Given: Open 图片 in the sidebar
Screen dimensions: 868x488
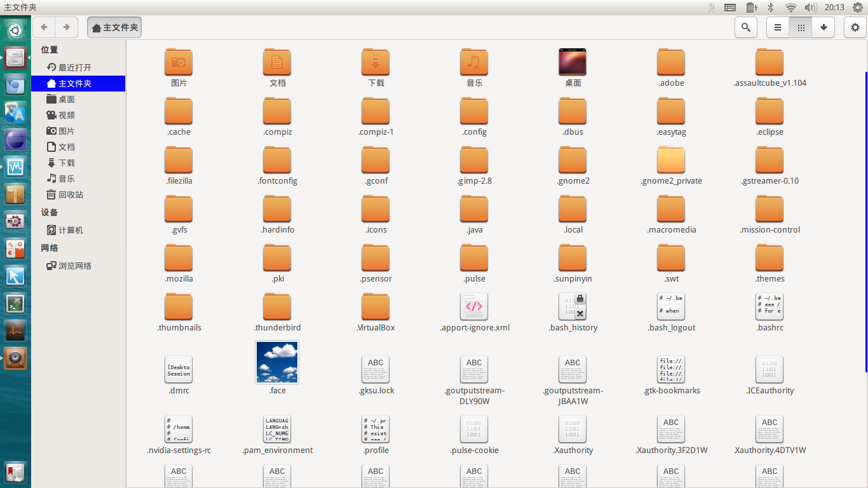Looking at the screenshot, I should coord(78,131).
